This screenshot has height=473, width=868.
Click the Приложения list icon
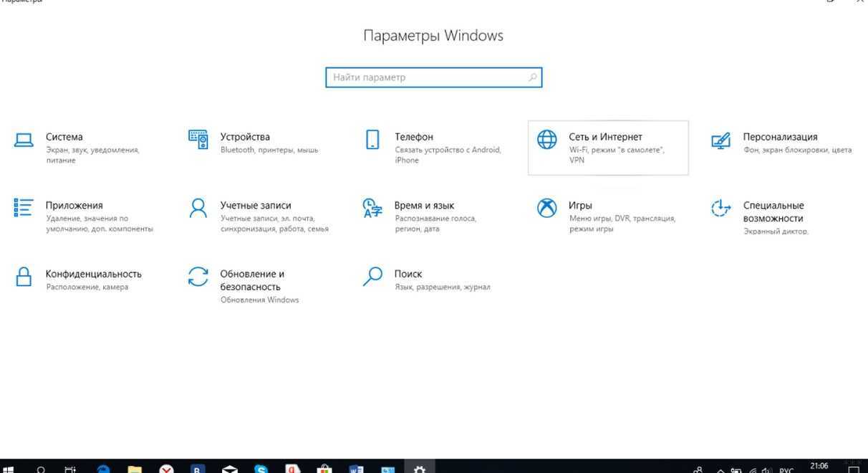24,208
